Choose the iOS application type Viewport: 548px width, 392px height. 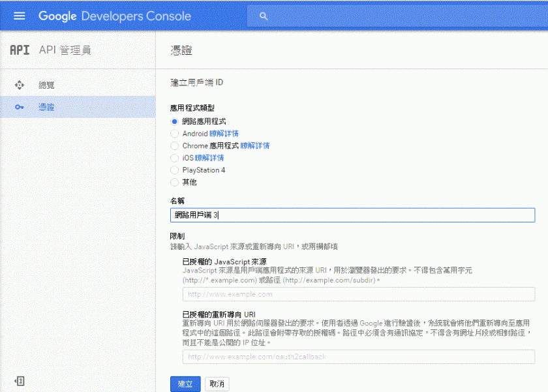[174, 158]
